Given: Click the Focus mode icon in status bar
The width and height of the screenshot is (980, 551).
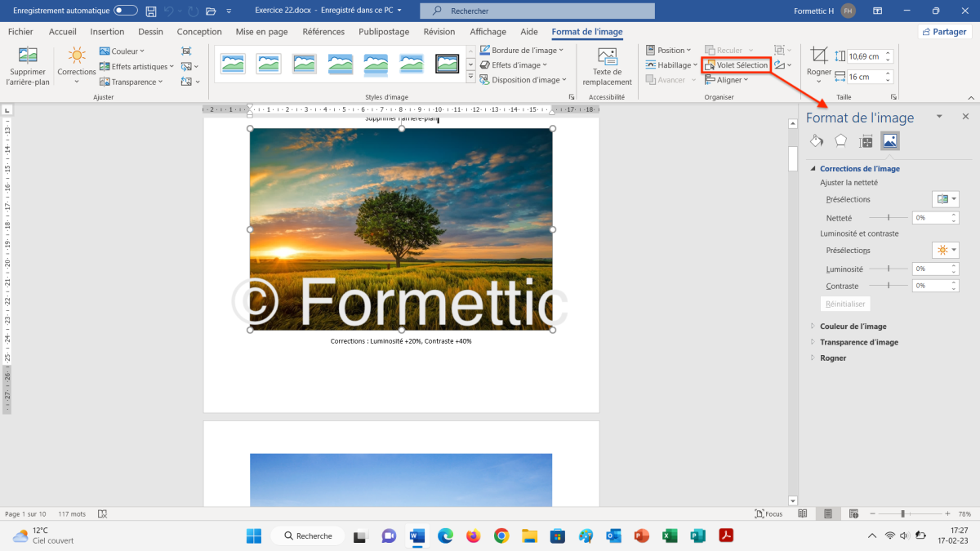Looking at the screenshot, I should pos(768,513).
